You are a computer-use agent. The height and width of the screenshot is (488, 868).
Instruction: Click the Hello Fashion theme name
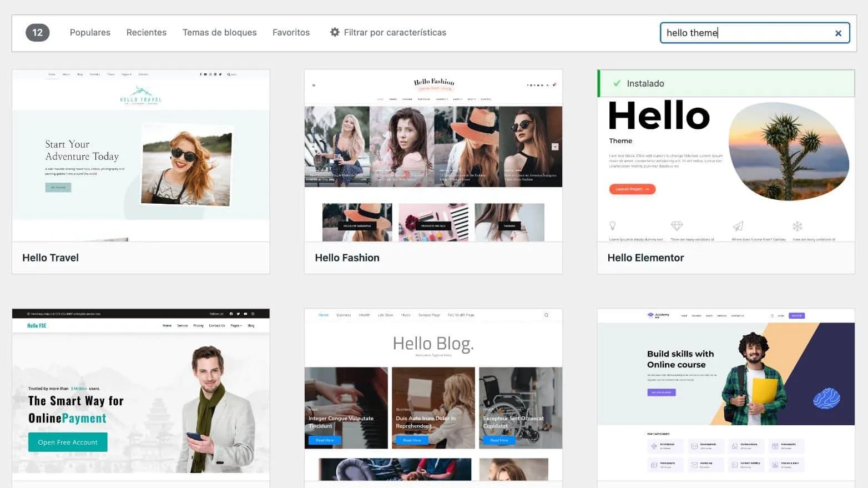347,258
